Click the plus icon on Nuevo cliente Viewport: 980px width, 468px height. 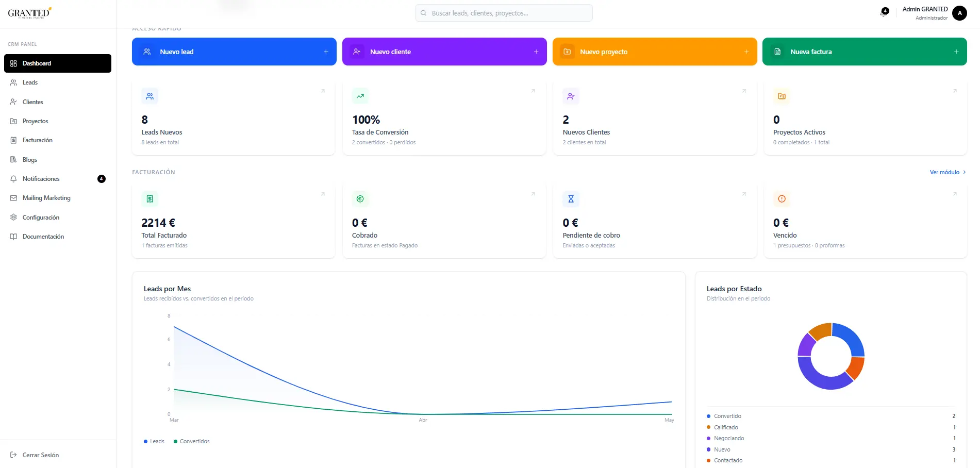click(x=536, y=52)
